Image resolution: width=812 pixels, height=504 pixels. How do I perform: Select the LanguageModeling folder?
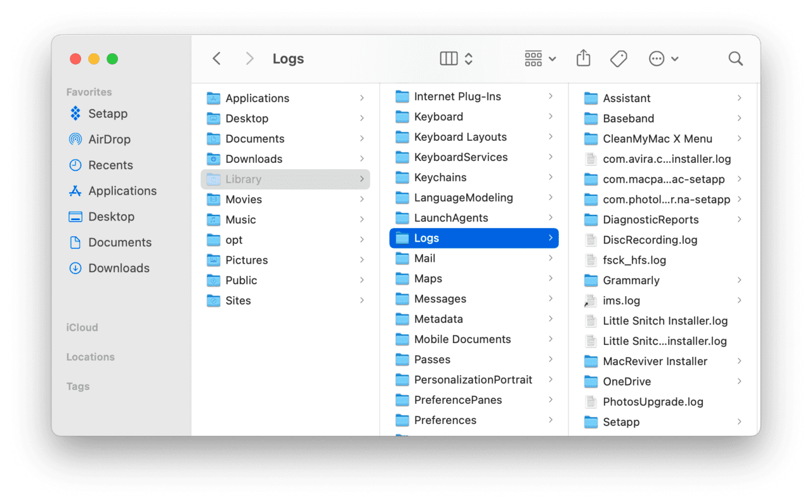pyautogui.click(x=474, y=198)
